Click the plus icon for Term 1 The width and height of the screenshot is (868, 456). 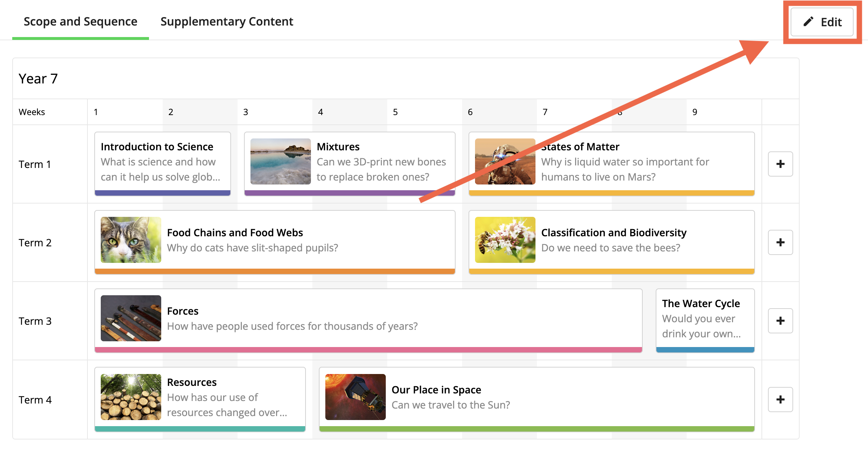point(780,164)
